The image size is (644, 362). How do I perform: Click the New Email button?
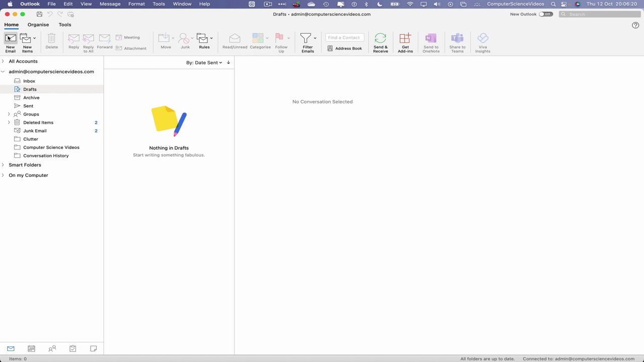[x=11, y=43]
